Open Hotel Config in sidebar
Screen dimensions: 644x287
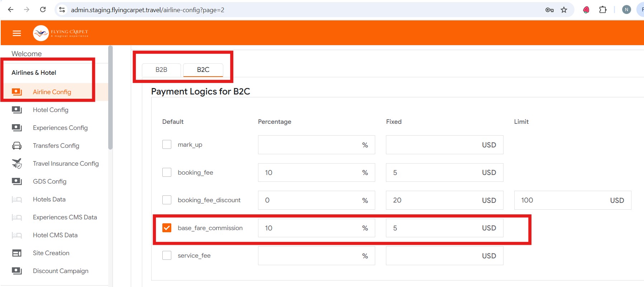51,110
